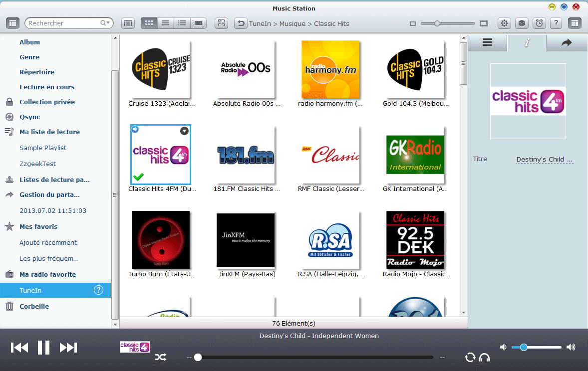Toggle the right info panel button
Viewport: 588px width, 371px height.
575,23
